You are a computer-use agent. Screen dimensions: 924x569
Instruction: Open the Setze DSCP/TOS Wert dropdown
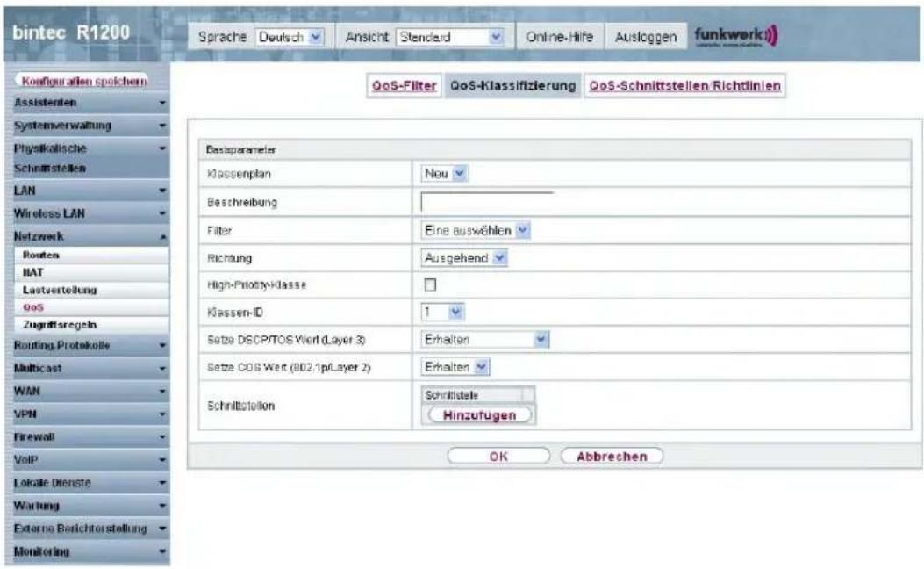[x=485, y=340]
